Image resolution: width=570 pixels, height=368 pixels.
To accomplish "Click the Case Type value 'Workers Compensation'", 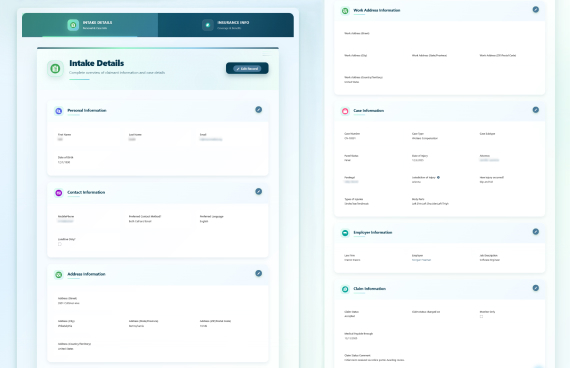I will pyautogui.click(x=425, y=138).
